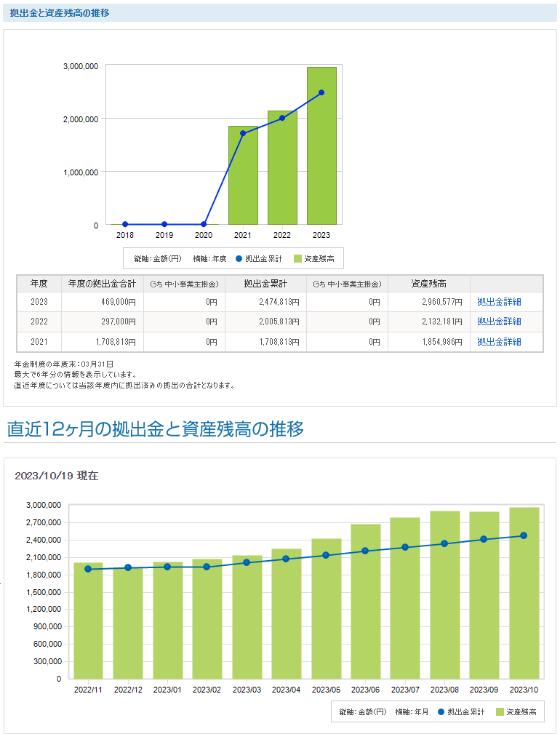The width and height of the screenshot is (560, 742).
Task: Click the 2022/11 data point in monthly chart
Action: [88, 569]
